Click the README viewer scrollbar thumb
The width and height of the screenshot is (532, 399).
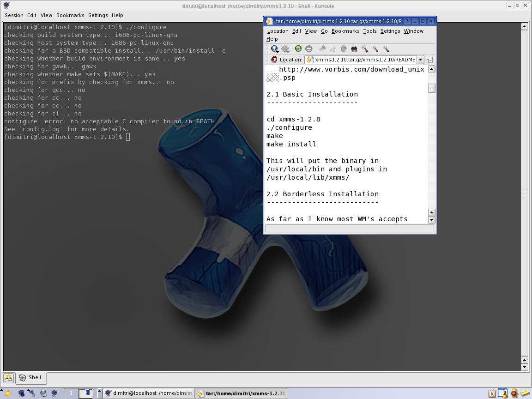pos(432,88)
